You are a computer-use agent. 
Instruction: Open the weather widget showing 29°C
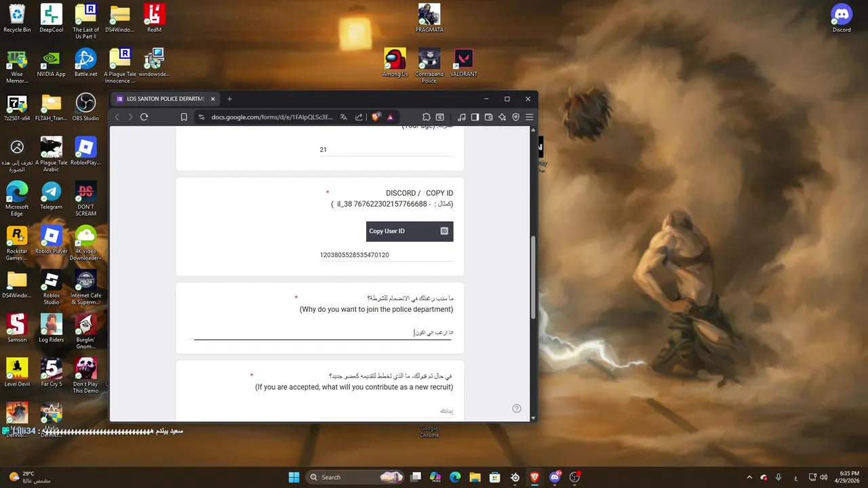click(x=30, y=477)
